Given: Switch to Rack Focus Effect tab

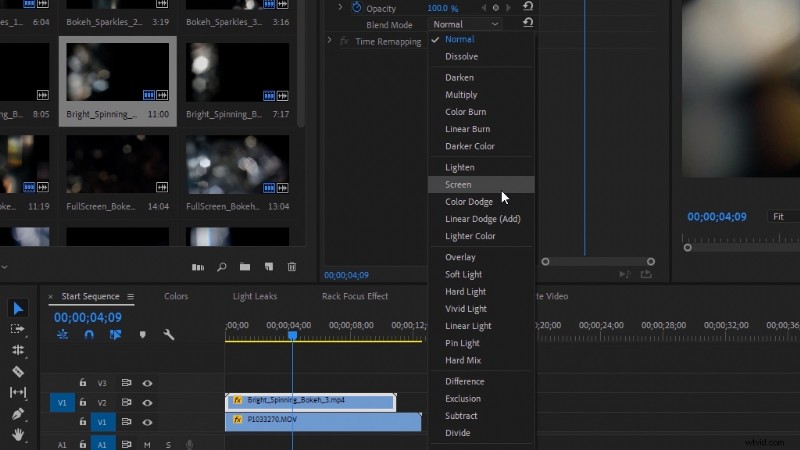Looking at the screenshot, I should coord(355,296).
